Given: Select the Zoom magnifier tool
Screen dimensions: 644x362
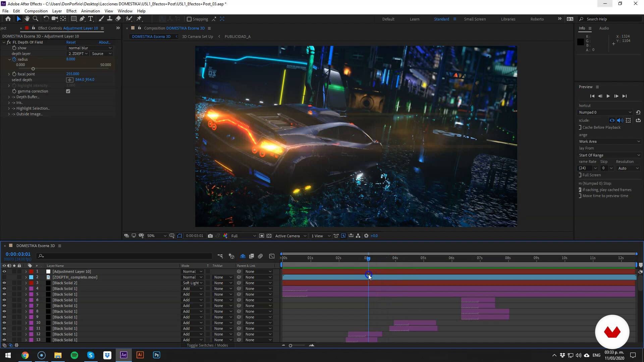Looking at the screenshot, I should click(36, 19).
